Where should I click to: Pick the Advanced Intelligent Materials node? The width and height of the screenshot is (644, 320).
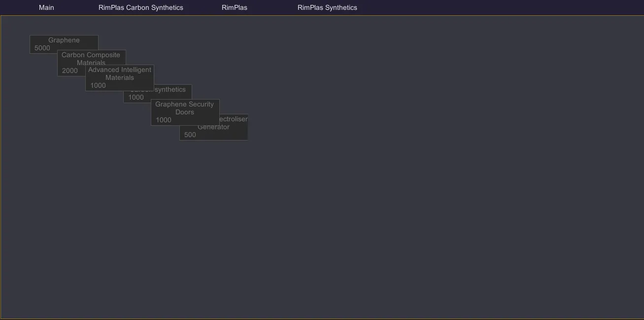click(x=119, y=73)
